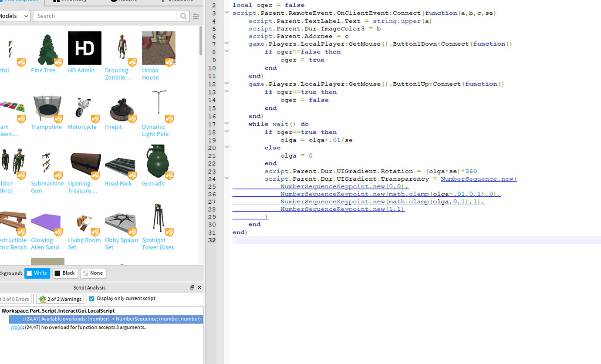
Task: Collapse the while loop fold at line 17
Action: [226, 123]
